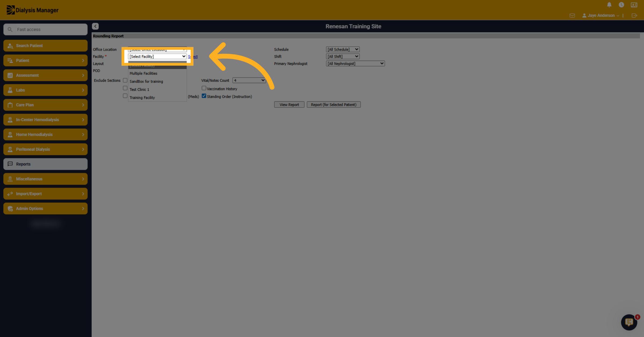The height and width of the screenshot is (337, 644).
Task: Uncheck Standing Order (Instruction) checkbox
Action: pos(204,96)
